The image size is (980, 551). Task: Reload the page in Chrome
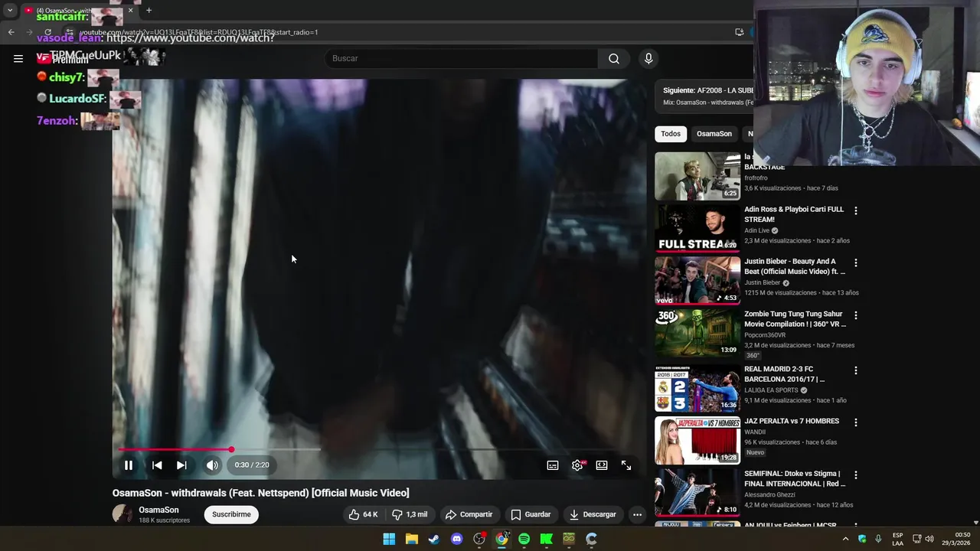[x=47, y=32]
